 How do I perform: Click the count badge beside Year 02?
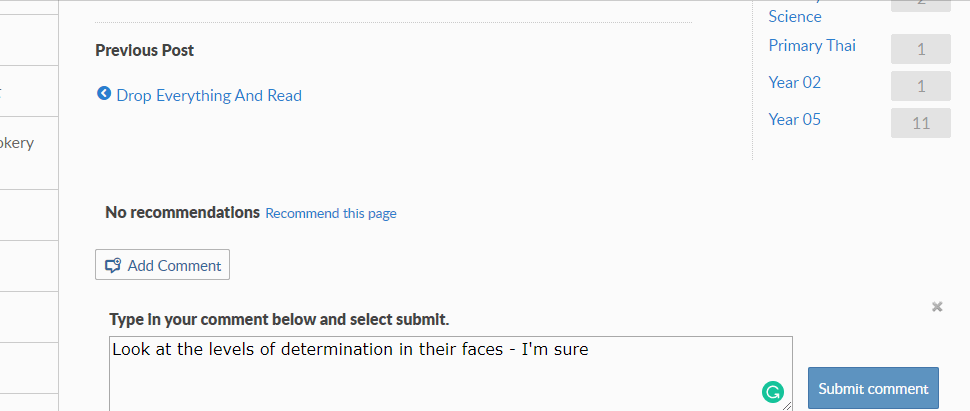click(921, 86)
